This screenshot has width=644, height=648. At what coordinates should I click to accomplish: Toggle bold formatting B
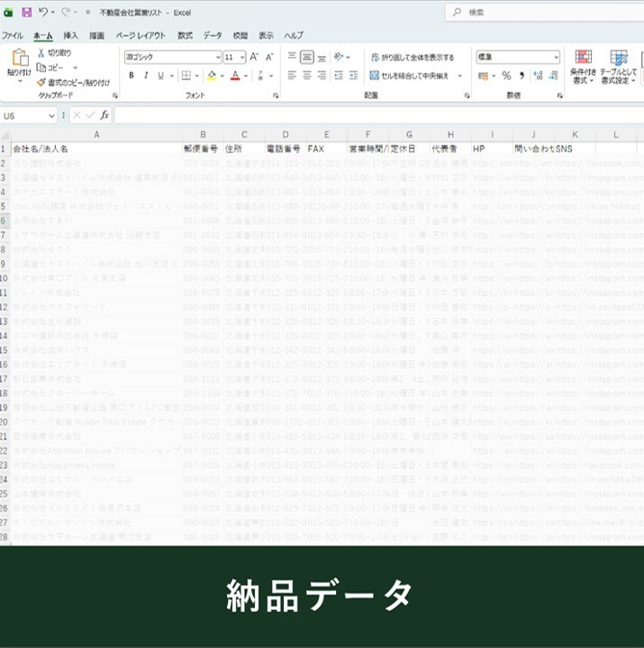coord(132,76)
